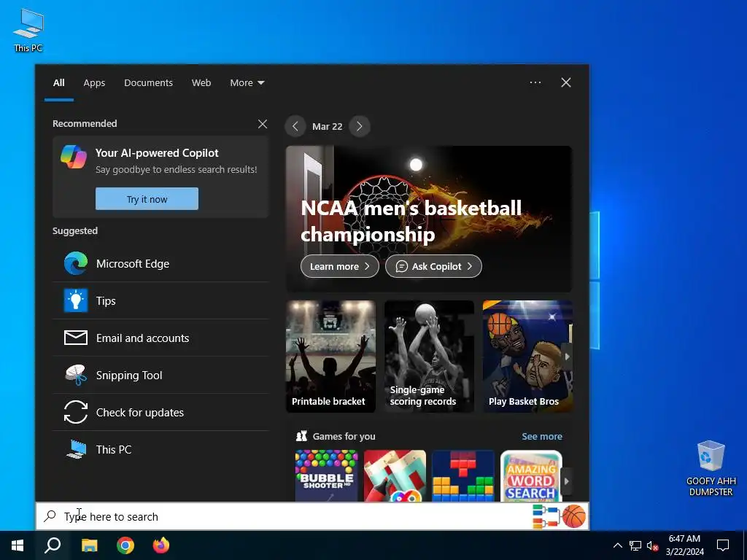
Task: Open the Tips app suggestion
Action: (x=160, y=300)
